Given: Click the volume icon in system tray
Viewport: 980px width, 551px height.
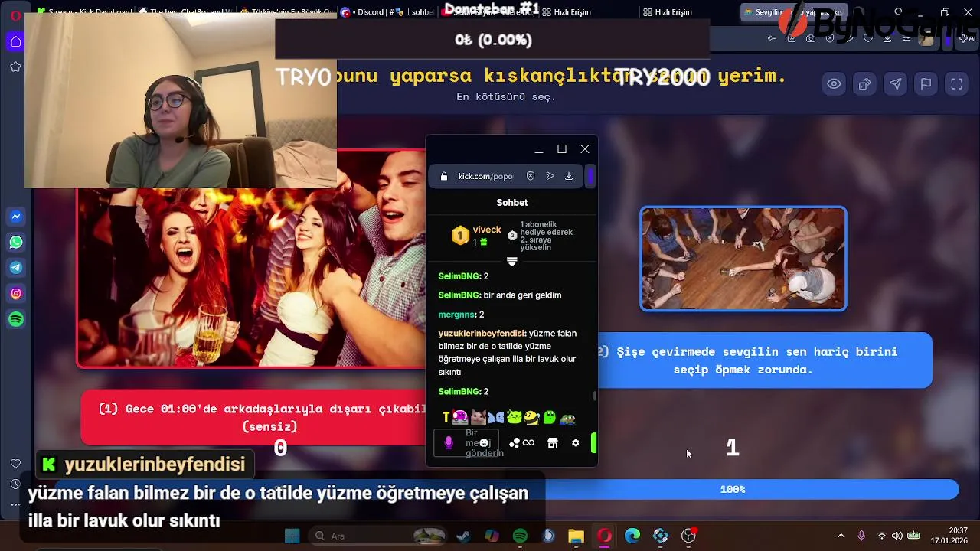Looking at the screenshot, I should 897,536.
